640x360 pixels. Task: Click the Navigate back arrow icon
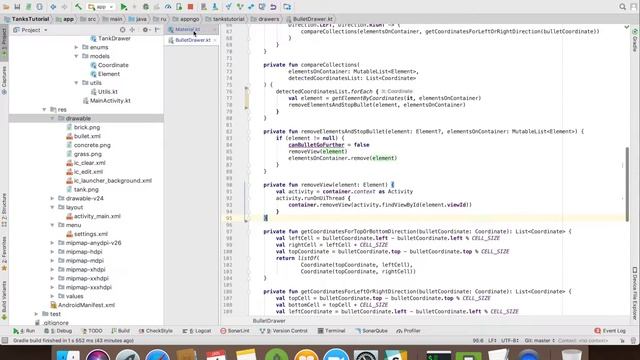coord(53,7)
